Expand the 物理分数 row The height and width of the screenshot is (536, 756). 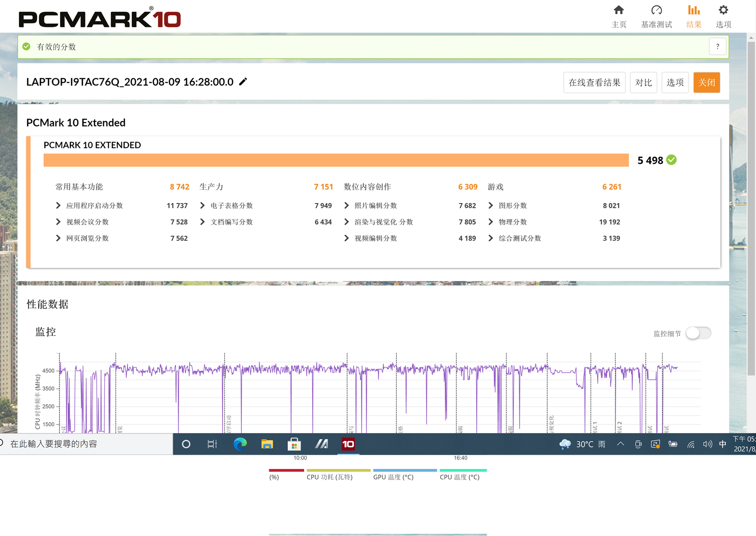[491, 222]
